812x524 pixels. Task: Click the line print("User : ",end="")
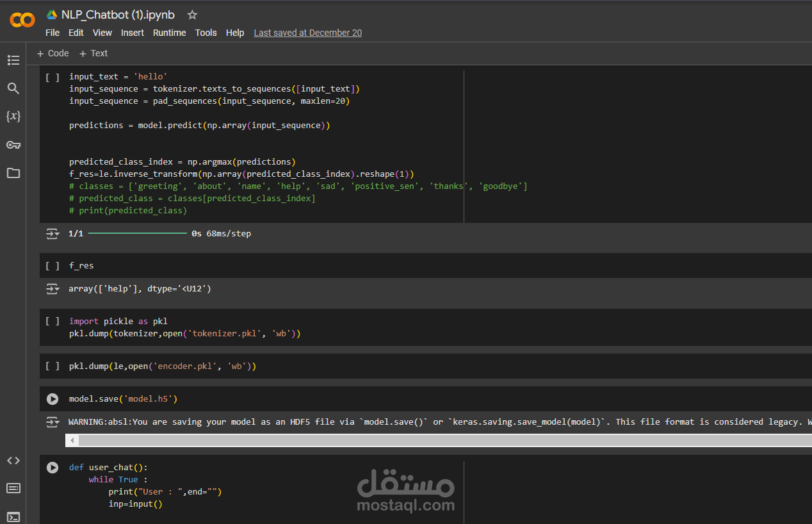(x=165, y=492)
